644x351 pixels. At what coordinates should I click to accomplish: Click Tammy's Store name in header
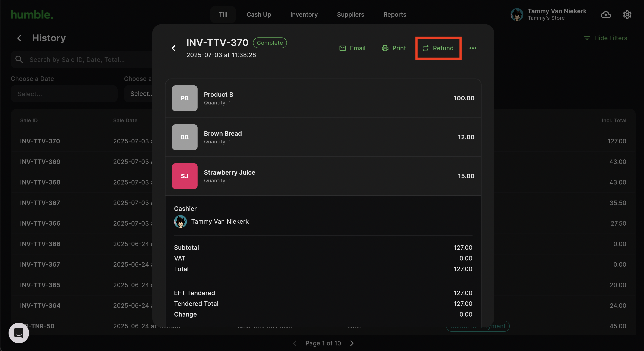pyautogui.click(x=546, y=18)
